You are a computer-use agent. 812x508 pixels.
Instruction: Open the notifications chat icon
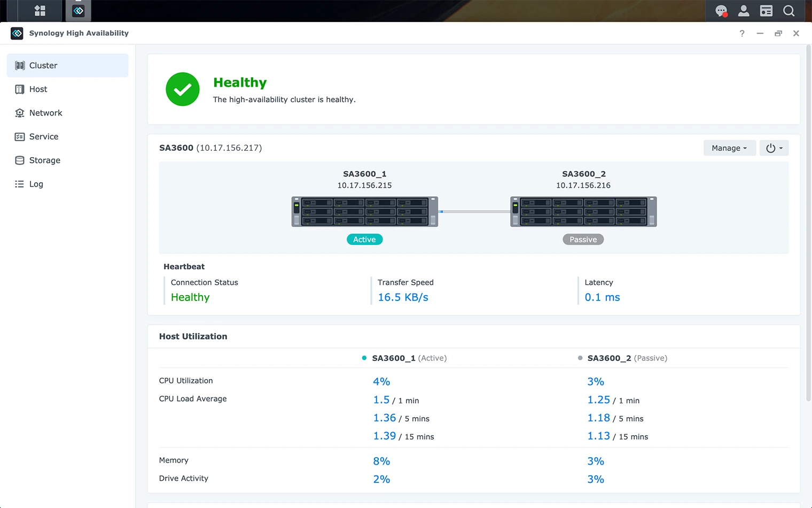(x=721, y=11)
